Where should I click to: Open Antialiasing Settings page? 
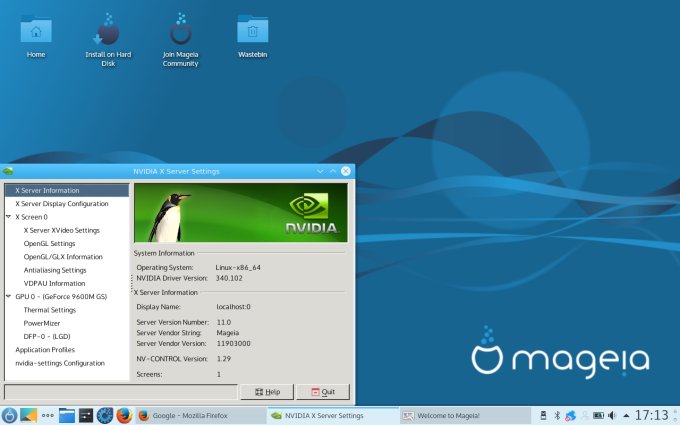click(x=55, y=270)
